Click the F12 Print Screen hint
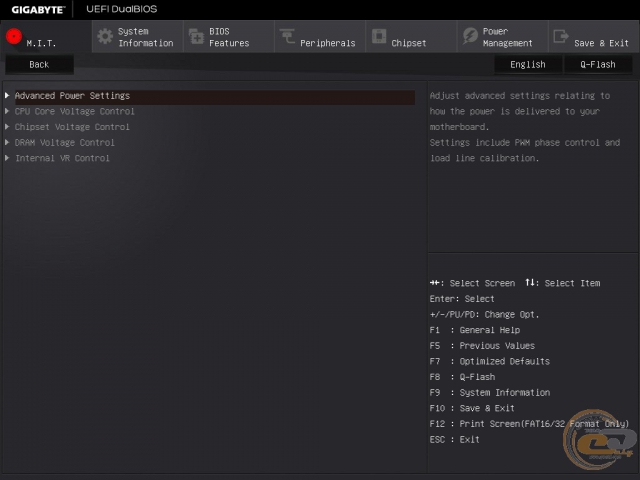 pyautogui.click(x=529, y=424)
